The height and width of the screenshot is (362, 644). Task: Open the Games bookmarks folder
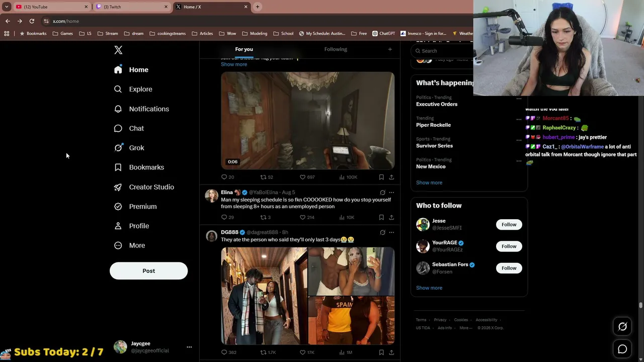coord(63,34)
